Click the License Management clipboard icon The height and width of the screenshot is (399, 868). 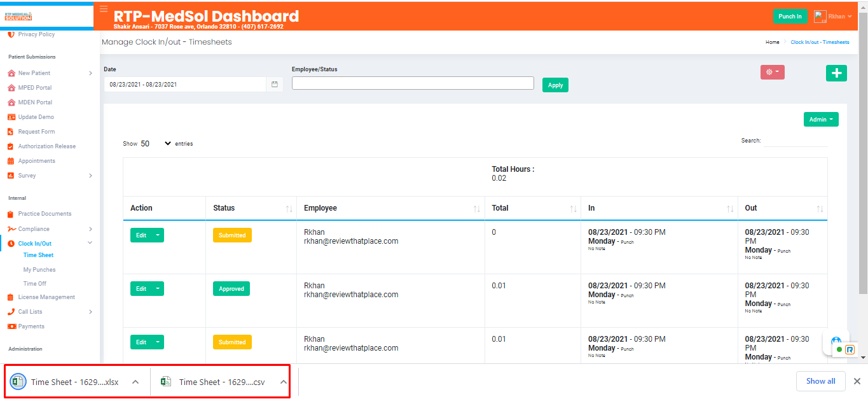tap(11, 297)
